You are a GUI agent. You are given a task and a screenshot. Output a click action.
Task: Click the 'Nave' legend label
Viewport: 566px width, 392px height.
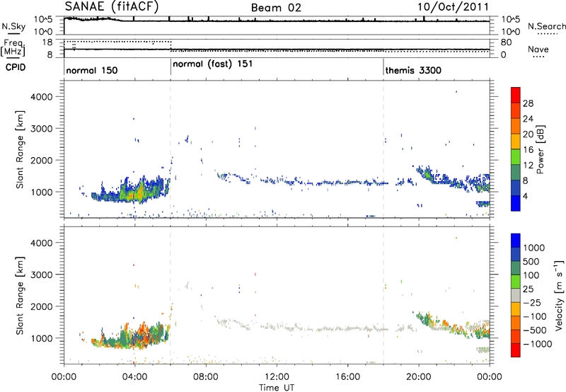538,49
